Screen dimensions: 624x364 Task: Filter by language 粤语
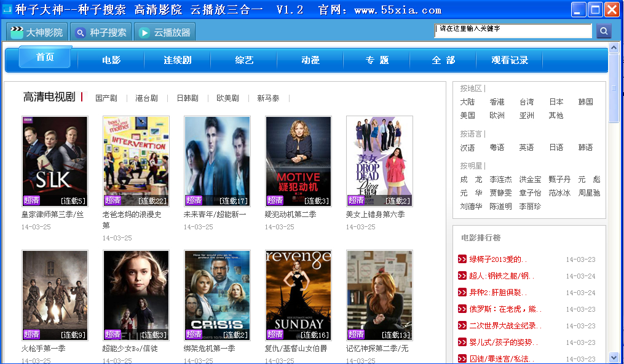coord(497,147)
